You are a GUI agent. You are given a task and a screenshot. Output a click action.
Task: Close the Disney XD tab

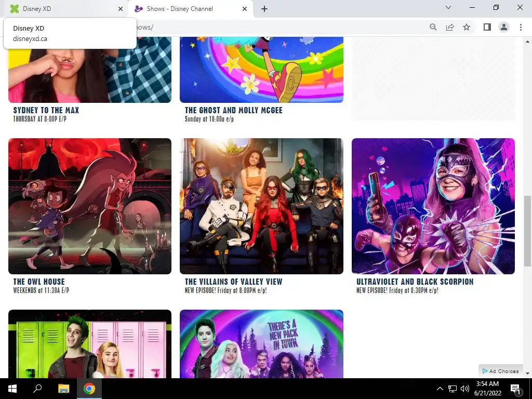121,9
